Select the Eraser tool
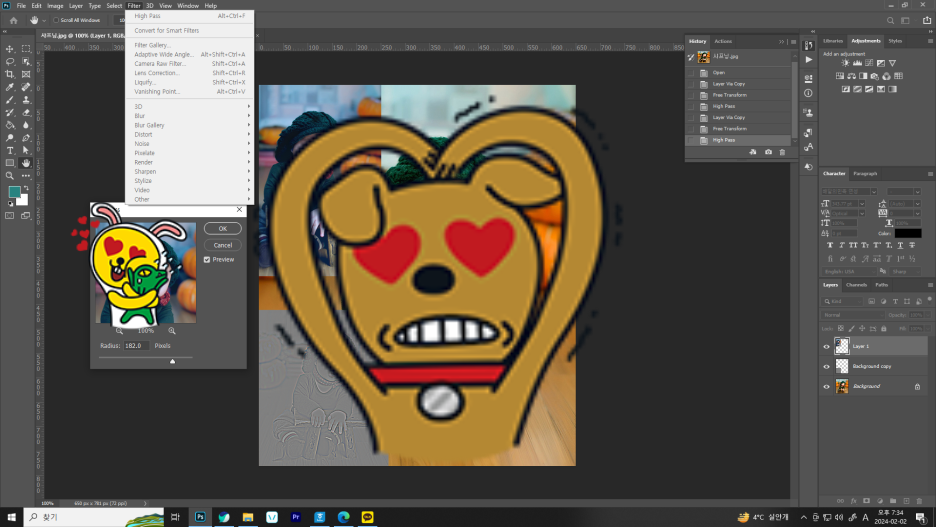This screenshot has width=936, height=527. pyautogui.click(x=26, y=112)
